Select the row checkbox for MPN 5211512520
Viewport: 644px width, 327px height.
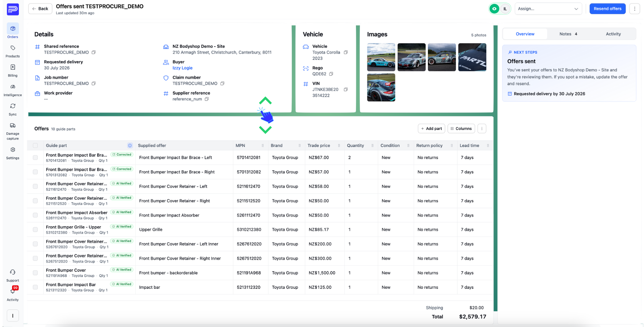click(x=35, y=201)
